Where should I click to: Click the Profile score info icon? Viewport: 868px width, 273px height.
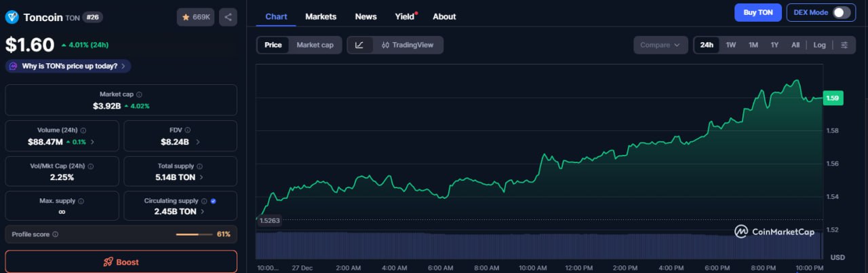point(56,234)
